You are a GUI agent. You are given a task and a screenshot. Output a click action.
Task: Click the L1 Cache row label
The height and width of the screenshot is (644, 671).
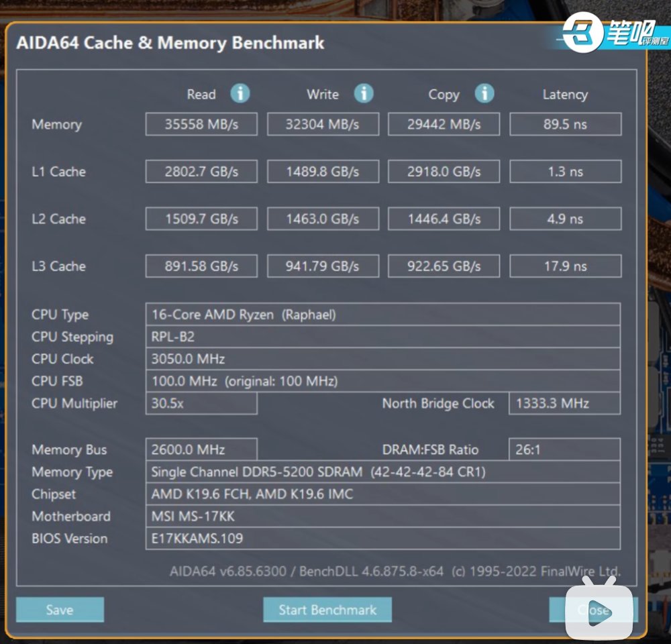click(58, 172)
